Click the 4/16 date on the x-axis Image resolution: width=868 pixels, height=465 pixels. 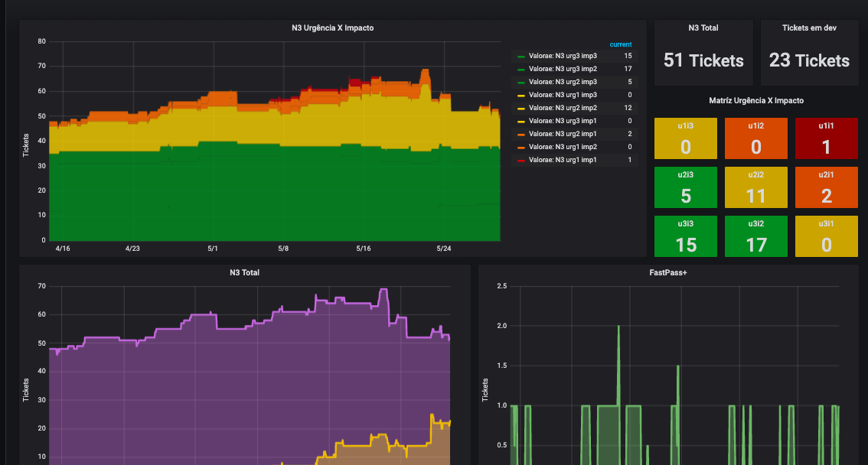click(x=63, y=249)
